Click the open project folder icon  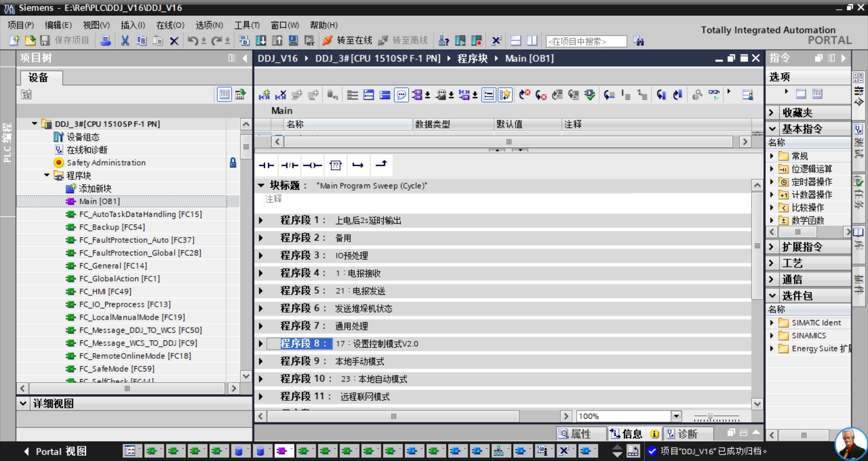tap(30, 41)
